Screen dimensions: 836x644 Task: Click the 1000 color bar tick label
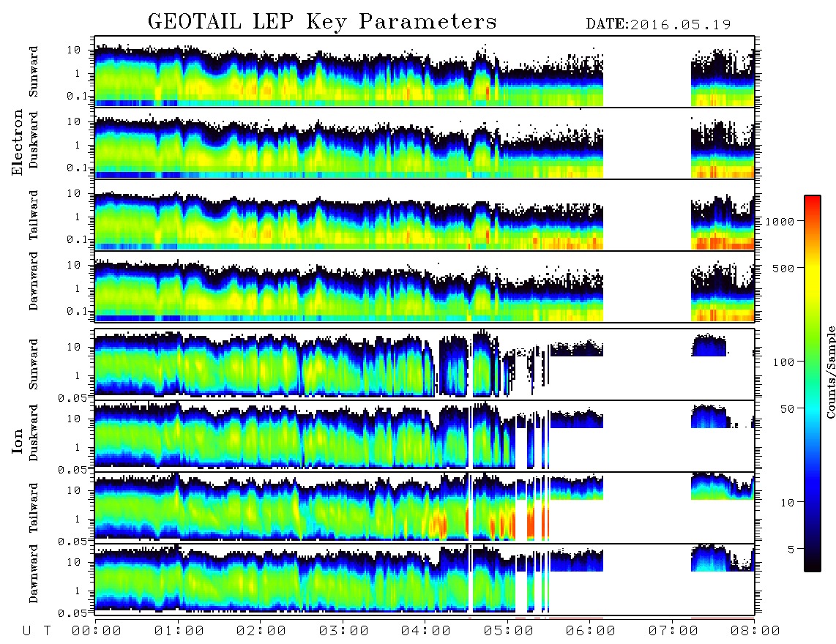point(779,222)
